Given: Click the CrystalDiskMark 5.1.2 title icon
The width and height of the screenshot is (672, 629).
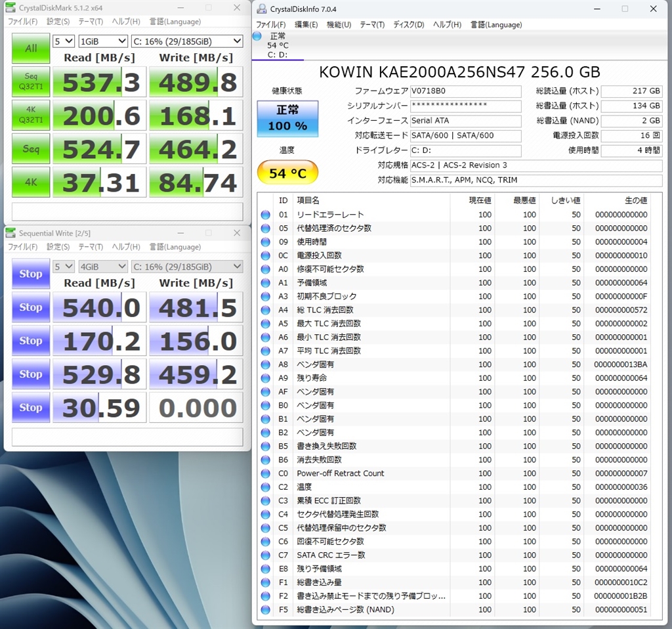Looking at the screenshot, I should (10, 9).
